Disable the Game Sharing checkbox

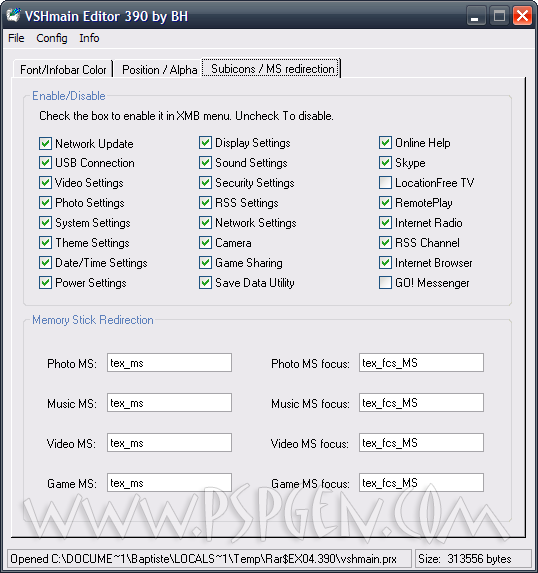[205, 262]
